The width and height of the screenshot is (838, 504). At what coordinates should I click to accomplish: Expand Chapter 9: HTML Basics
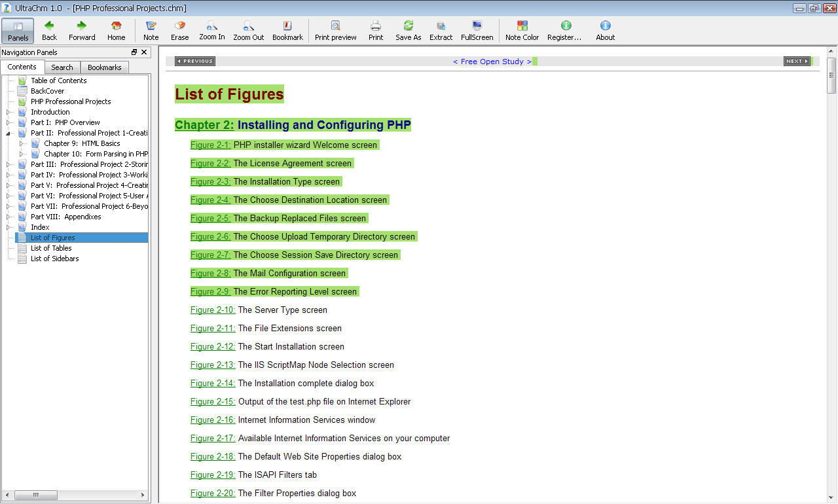[x=22, y=143]
